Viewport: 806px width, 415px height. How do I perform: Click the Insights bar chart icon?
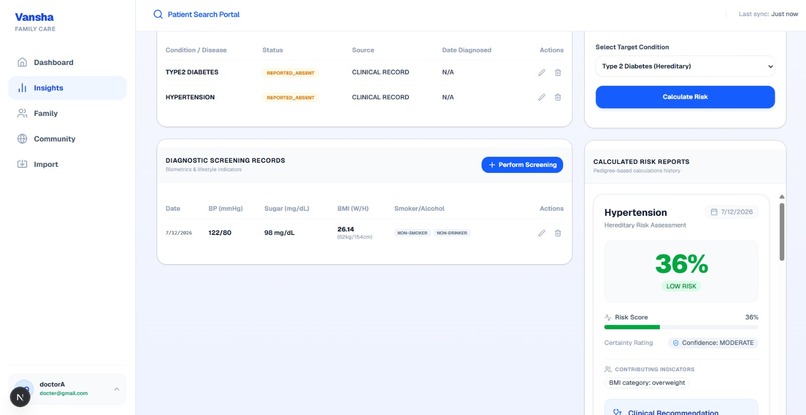click(x=22, y=88)
